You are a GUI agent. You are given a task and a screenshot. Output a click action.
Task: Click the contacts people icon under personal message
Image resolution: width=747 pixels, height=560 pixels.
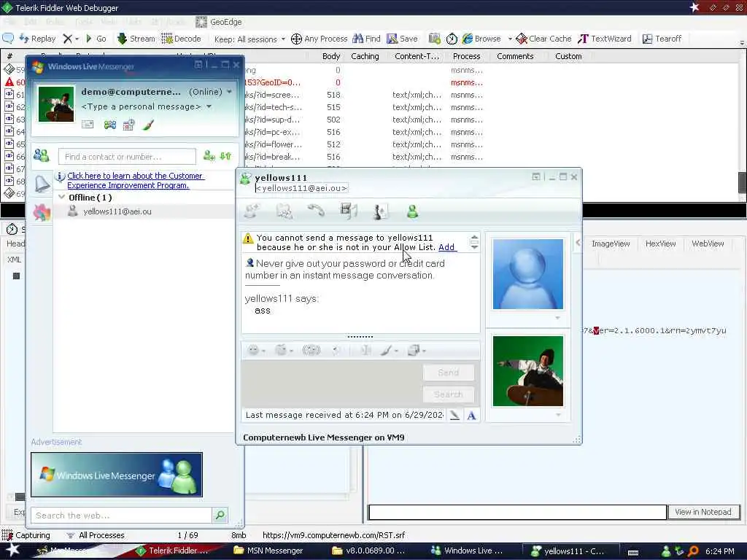tap(110, 125)
